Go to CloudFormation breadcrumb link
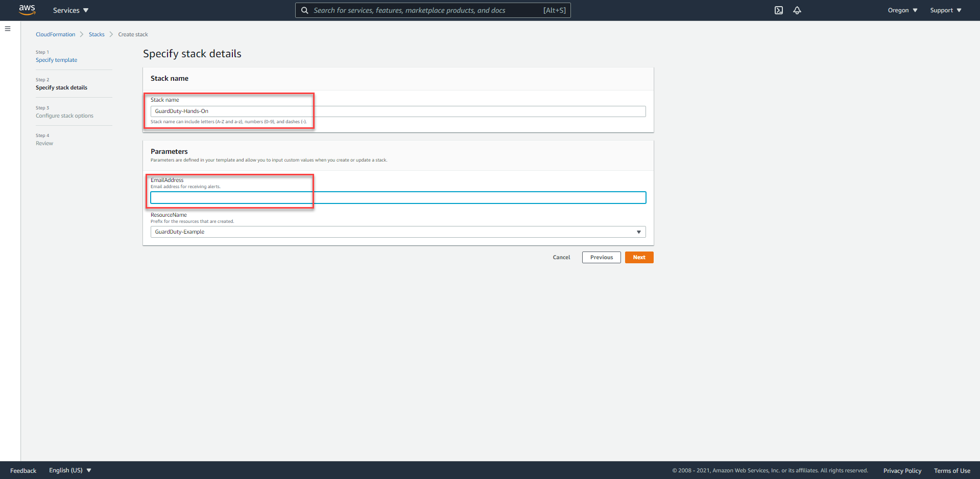Viewport: 980px width, 479px height. [55, 34]
